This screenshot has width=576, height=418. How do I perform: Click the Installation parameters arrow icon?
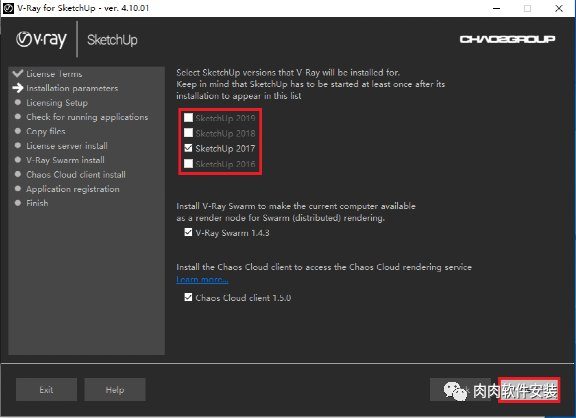pos(18,88)
